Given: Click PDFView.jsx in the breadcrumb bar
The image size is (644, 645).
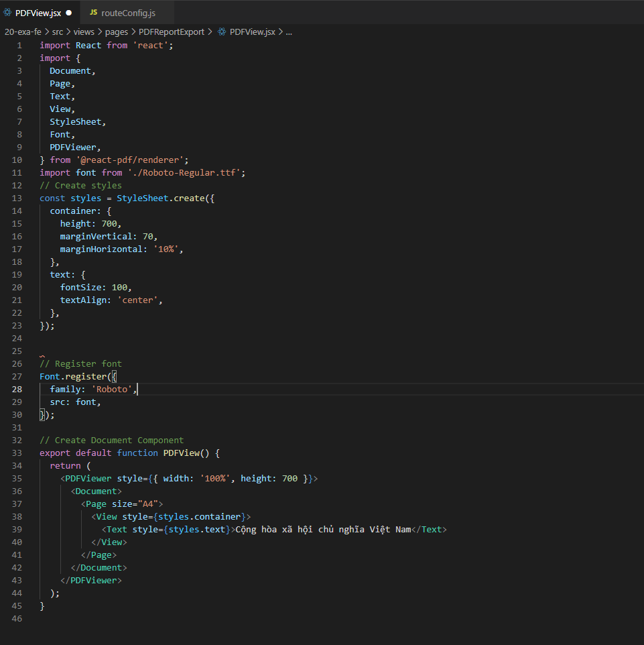Looking at the screenshot, I should click(x=254, y=32).
